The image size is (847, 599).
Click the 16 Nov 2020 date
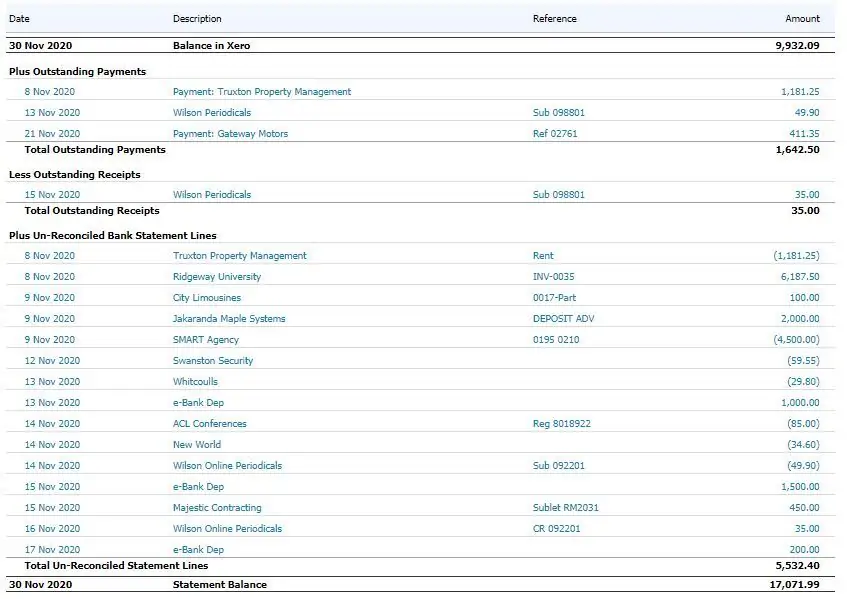tap(52, 529)
